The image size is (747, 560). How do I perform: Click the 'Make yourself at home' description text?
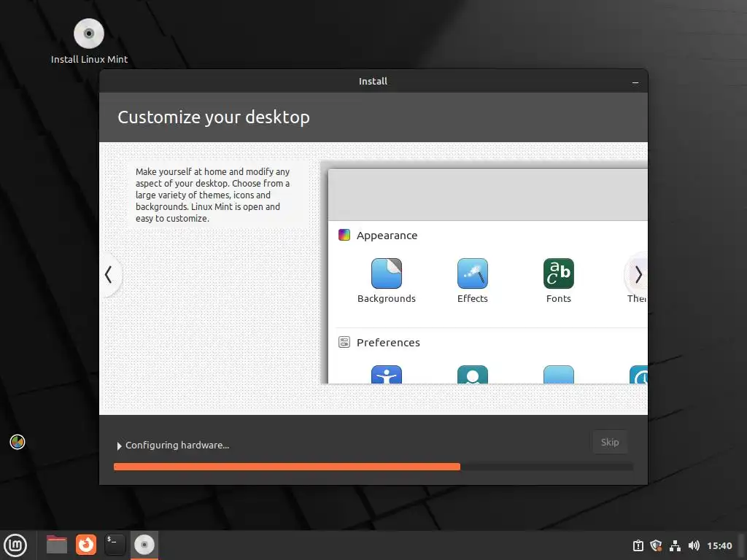click(x=212, y=195)
